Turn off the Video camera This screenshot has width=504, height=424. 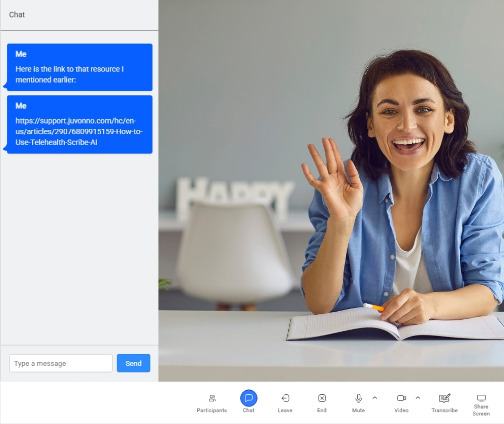[402, 402]
